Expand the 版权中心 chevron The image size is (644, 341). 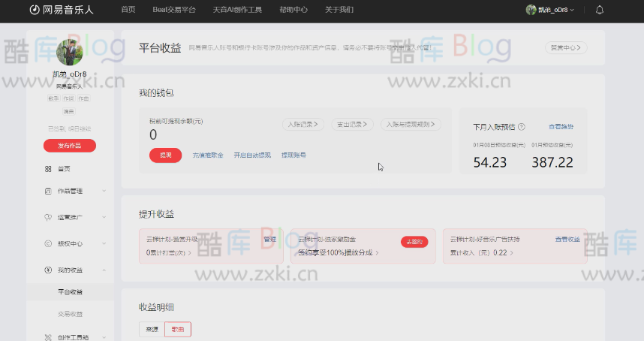[x=104, y=243]
